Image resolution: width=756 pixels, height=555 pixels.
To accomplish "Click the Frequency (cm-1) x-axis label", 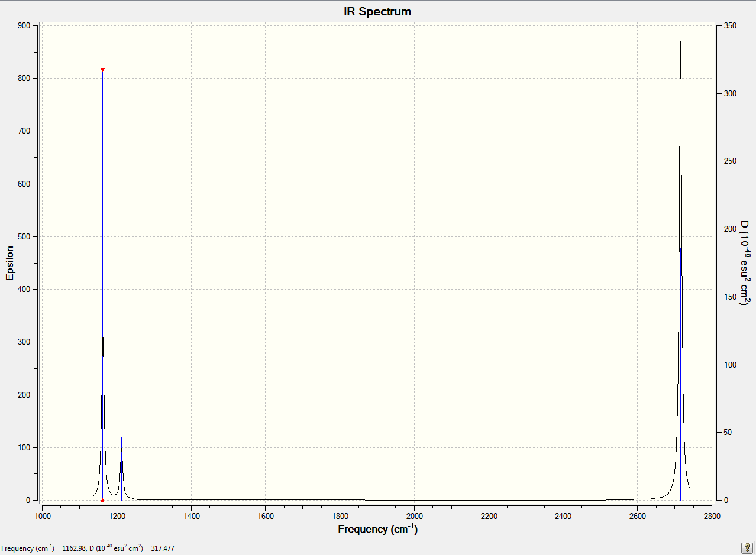I will pyautogui.click(x=378, y=529).
